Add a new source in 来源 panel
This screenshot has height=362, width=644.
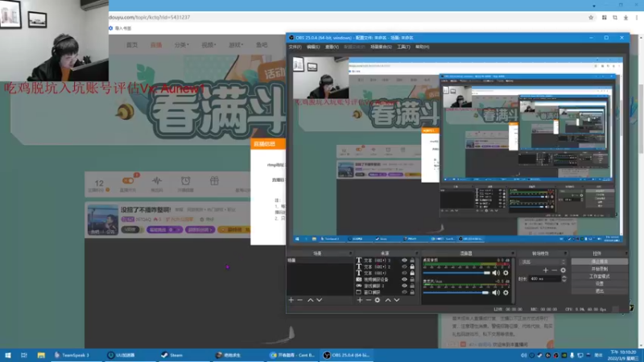pyautogui.click(x=360, y=300)
